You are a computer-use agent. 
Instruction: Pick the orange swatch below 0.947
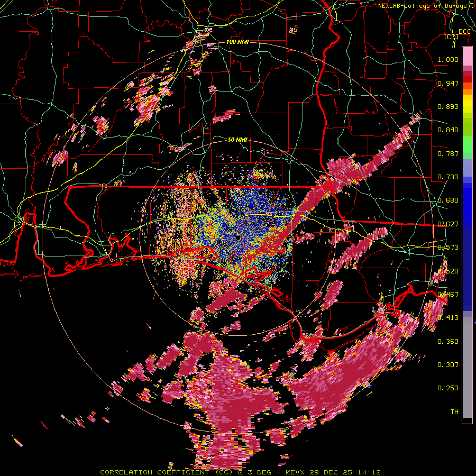pos(467,91)
